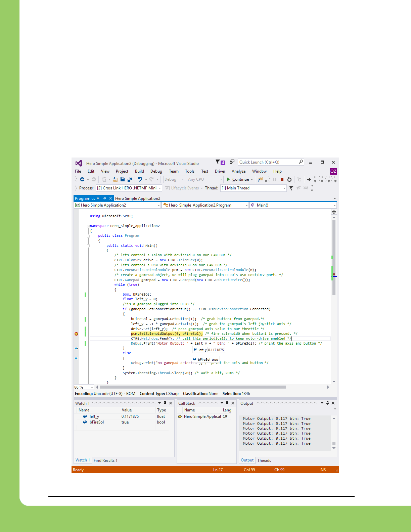411x532 pixels.
Task: Click the Save All icon
Action: (x=130, y=179)
